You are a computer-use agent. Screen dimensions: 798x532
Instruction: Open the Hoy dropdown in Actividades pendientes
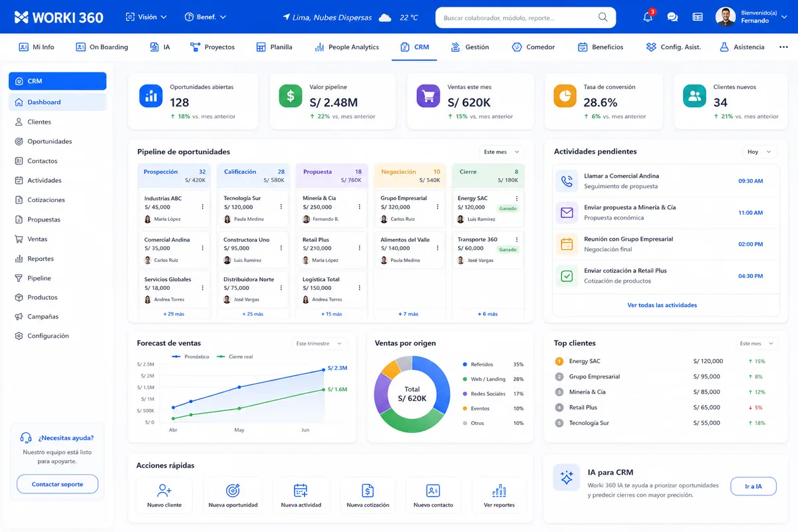pyautogui.click(x=759, y=152)
